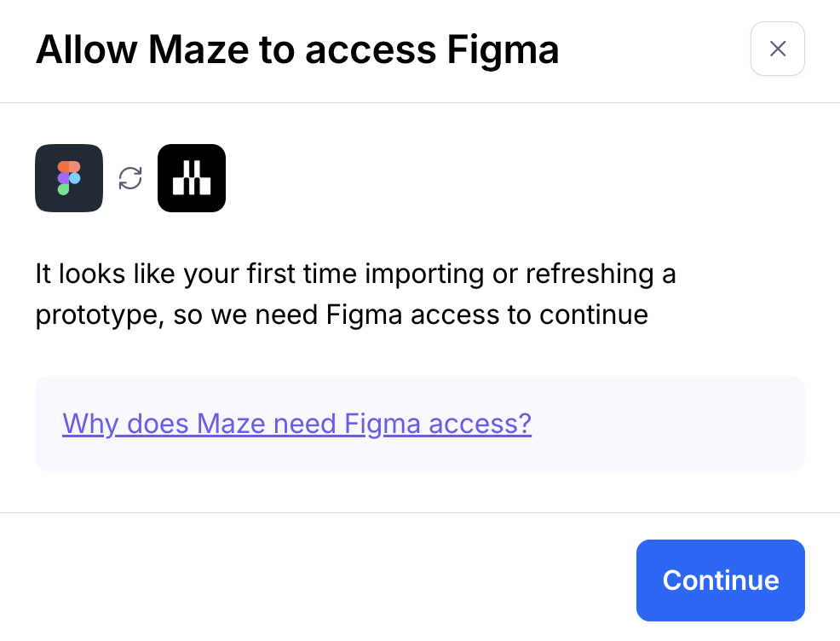Click the 'Allow Maze to access Figma' heading
This screenshot has width=840, height=641.
[297, 50]
